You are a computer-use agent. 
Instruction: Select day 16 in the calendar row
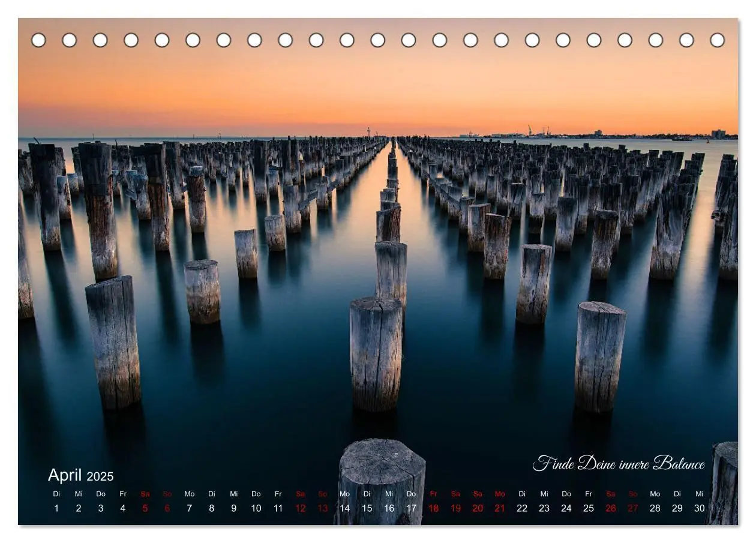pos(389,508)
